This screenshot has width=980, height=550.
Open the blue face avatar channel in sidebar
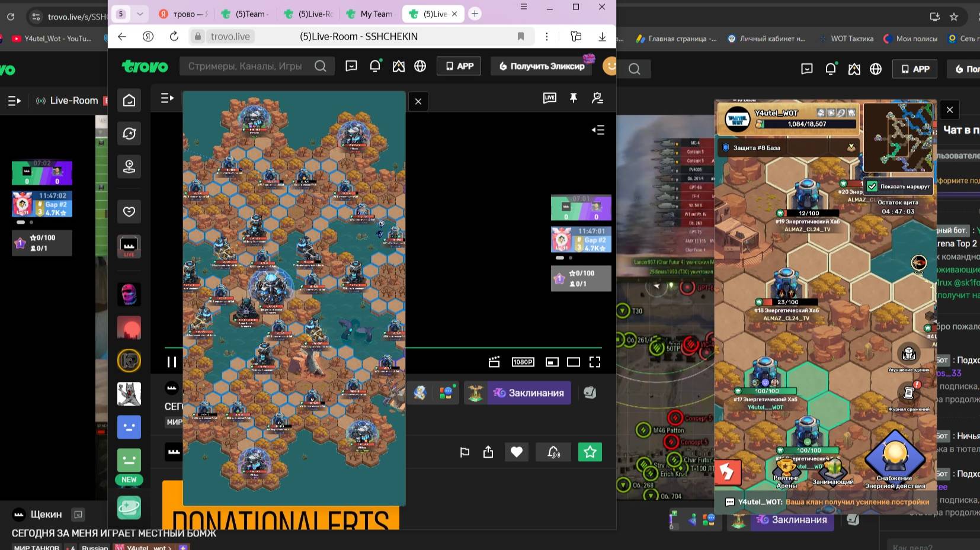pyautogui.click(x=129, y=427)
